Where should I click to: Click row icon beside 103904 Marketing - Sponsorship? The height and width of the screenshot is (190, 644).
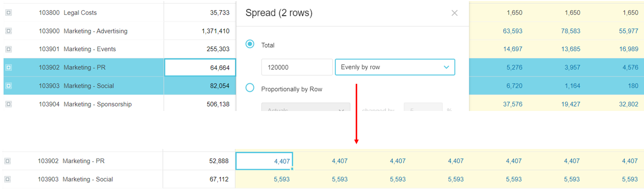click(8, 104)
